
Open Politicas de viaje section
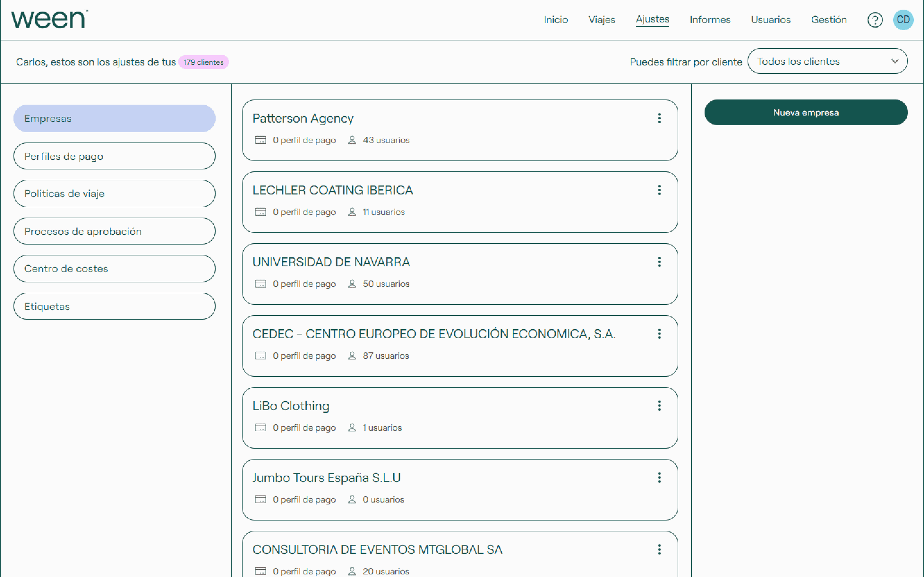pos(114,194)
